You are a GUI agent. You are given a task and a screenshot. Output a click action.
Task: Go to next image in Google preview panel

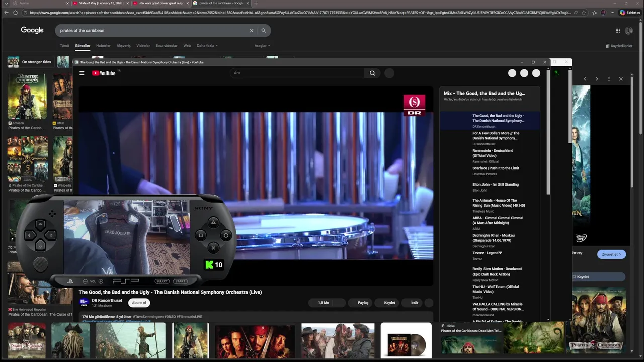pos(597,79)
